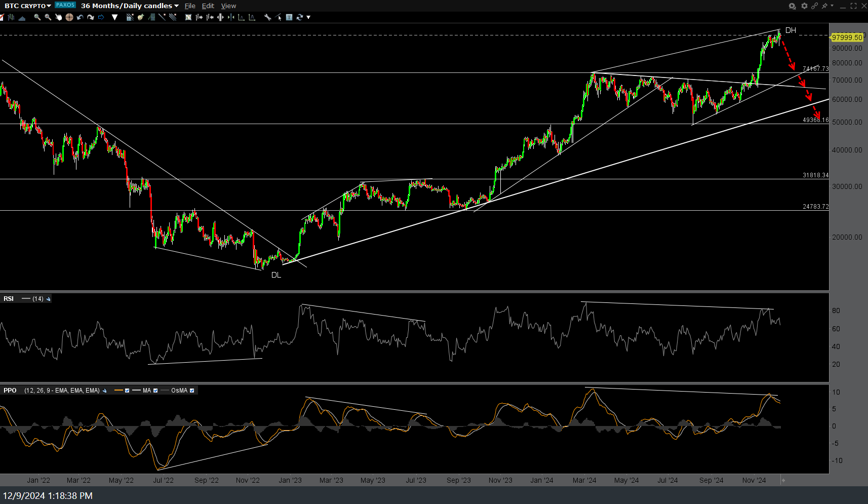This screenshot has width=868, height=504.
Task: Toggle the PPO line checkbox
Action: click(127, 391)
